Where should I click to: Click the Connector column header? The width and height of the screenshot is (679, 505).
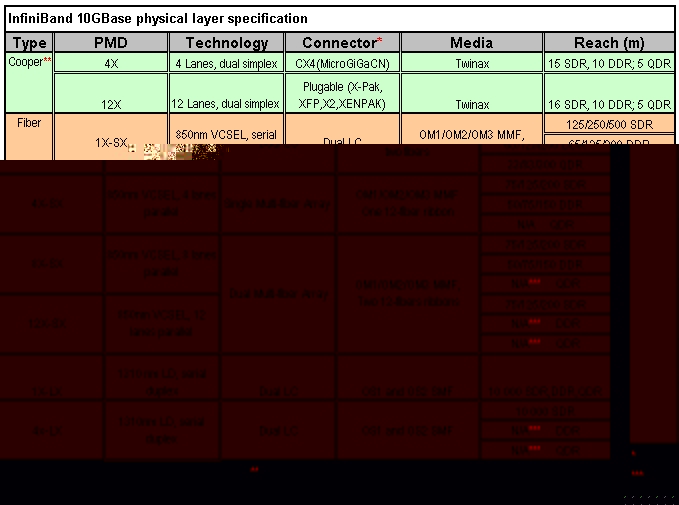[x=338, y=43]
